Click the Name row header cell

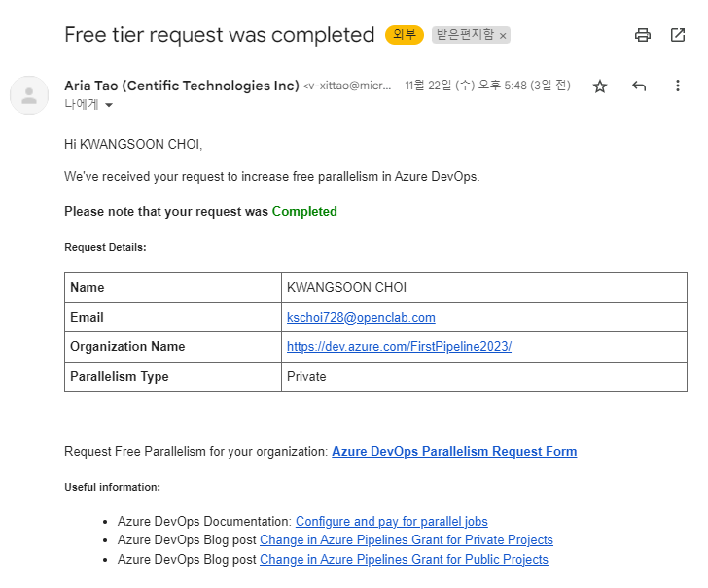click(173, 288)
